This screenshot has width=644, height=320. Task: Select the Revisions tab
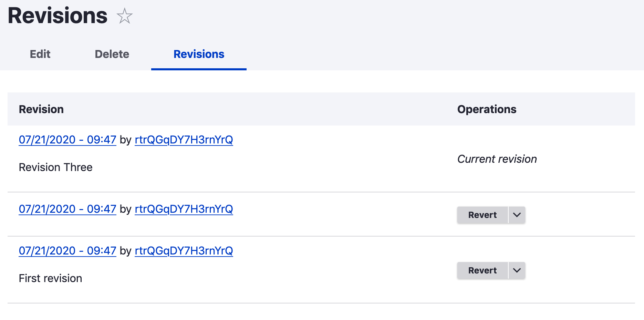tap(199, 54)
